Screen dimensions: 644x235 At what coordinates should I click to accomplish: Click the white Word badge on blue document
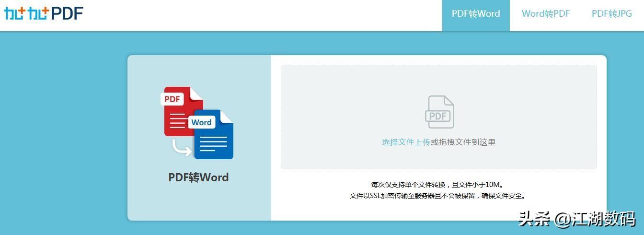(x=201, y=122)
